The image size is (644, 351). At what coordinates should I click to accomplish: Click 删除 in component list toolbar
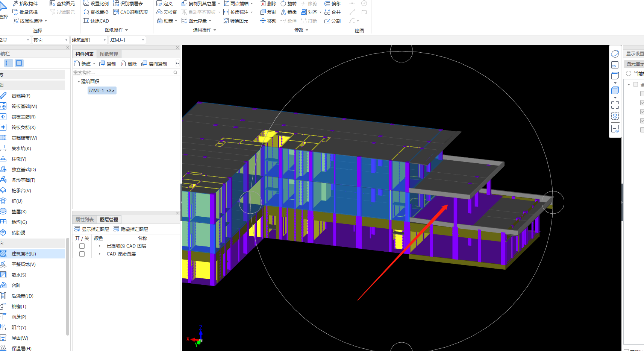tap(129, 64)
